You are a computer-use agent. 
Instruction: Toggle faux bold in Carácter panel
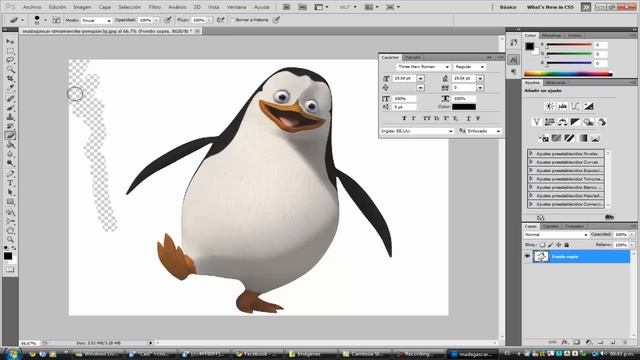click(404, 118)
